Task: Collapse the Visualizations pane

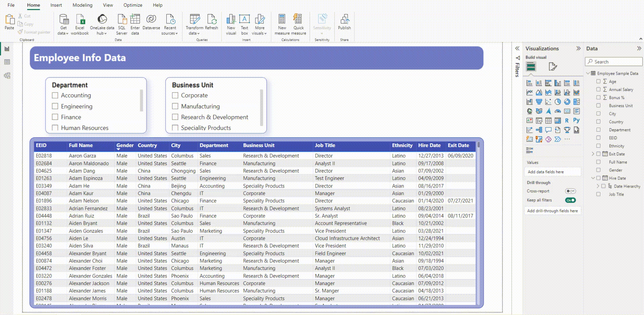Action: [x=578, y=48]
